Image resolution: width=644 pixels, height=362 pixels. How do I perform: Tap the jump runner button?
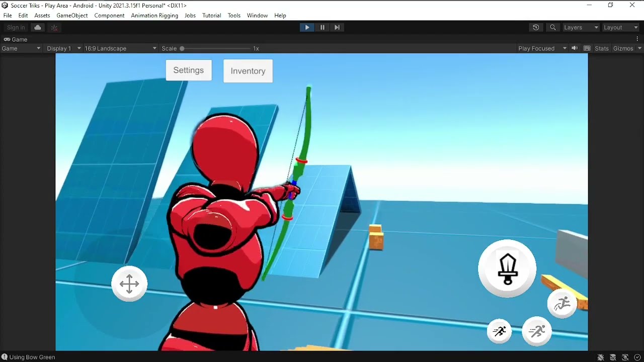point(562,304)
